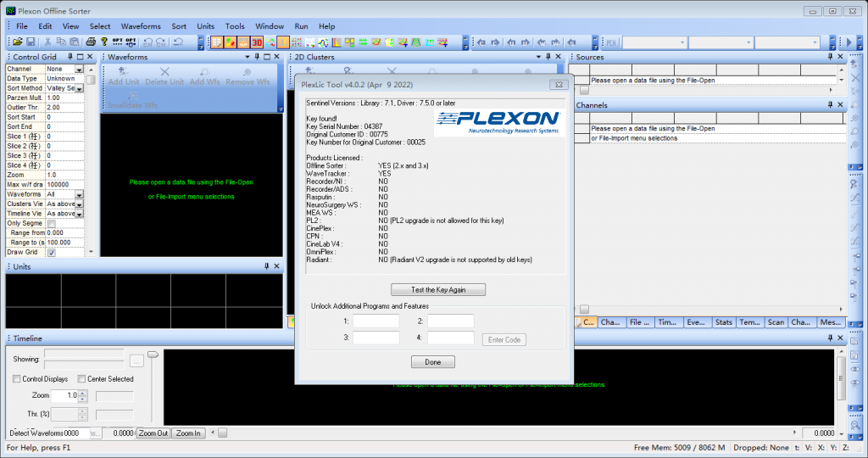
Task: Open the Waveforms menu
Action: pos(141,26)
